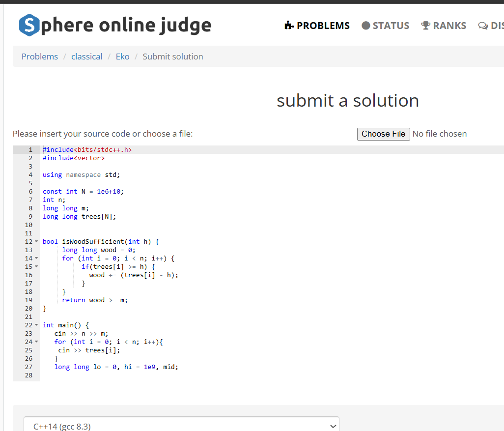504x431 pixels.
Task: Collapse the for loop fold at line 24
Action: coord(36,342)
